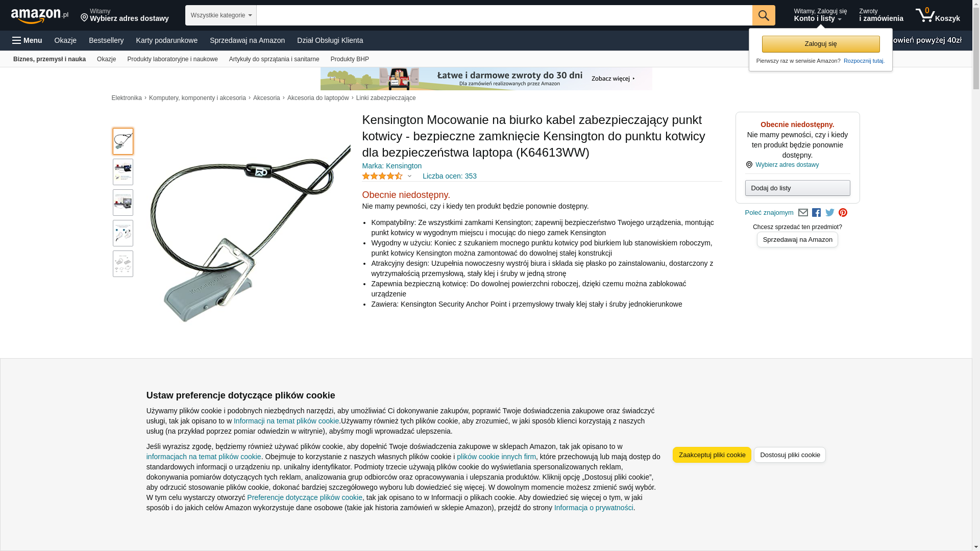The height and width of the screenshot is (551, 980).
Task: Accept cookies with Zaakceptuj pliki cookie
Action: coord(712,455)
